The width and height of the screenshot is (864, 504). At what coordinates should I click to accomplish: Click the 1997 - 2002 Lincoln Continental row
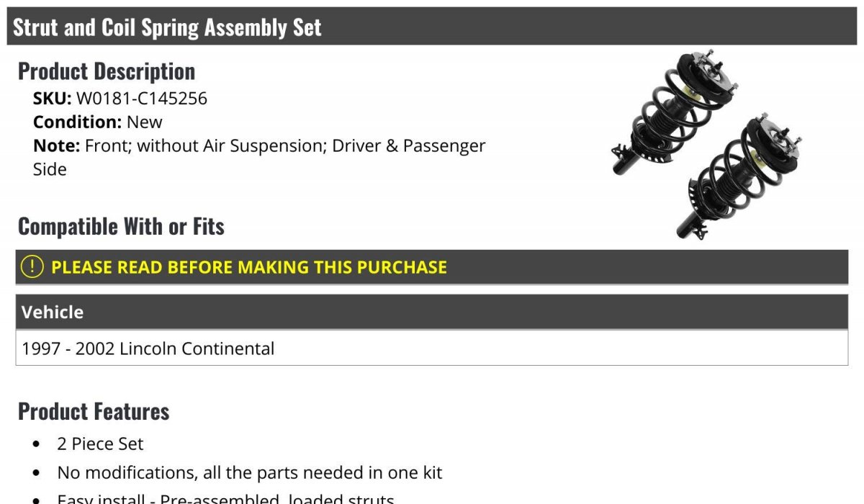coord(432,348)
